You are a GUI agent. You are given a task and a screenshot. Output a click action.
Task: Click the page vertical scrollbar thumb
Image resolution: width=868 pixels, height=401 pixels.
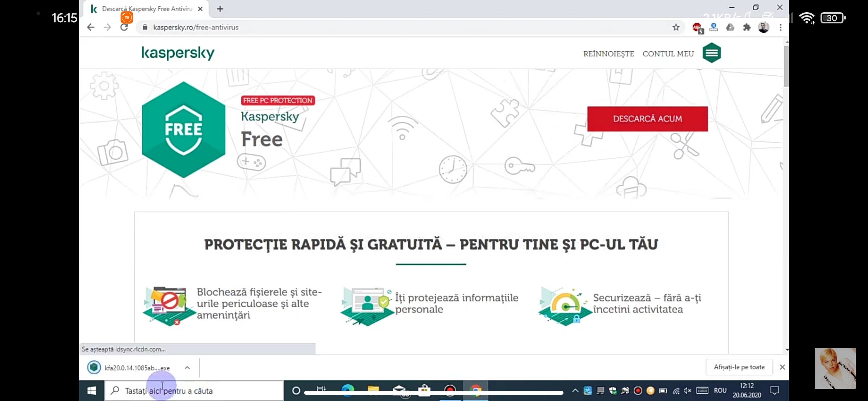tap(786, 66)
